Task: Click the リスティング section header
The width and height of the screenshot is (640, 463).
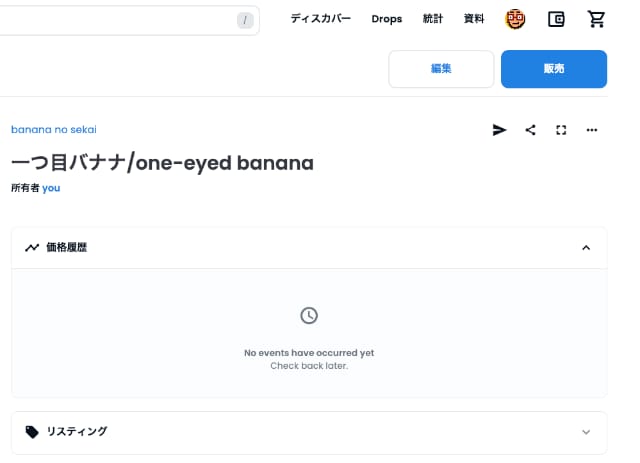Action: [309, 432]
